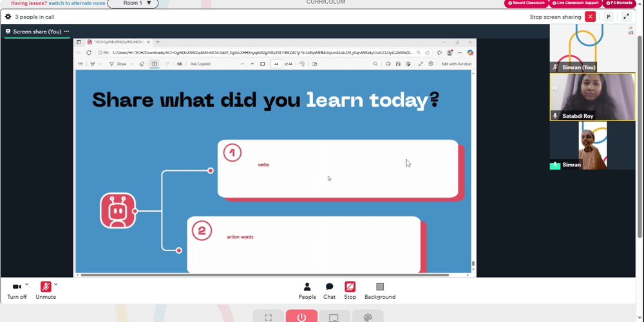Image resolution: width=644 pixels, height=322 pixels.
Task: Stop sharing via the Stop button
Action: tap(350, 291)
